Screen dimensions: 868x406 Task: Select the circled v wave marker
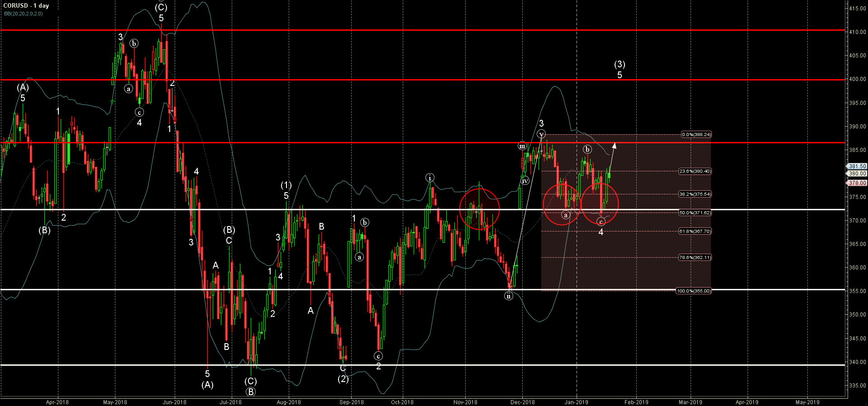coord(541,134)
